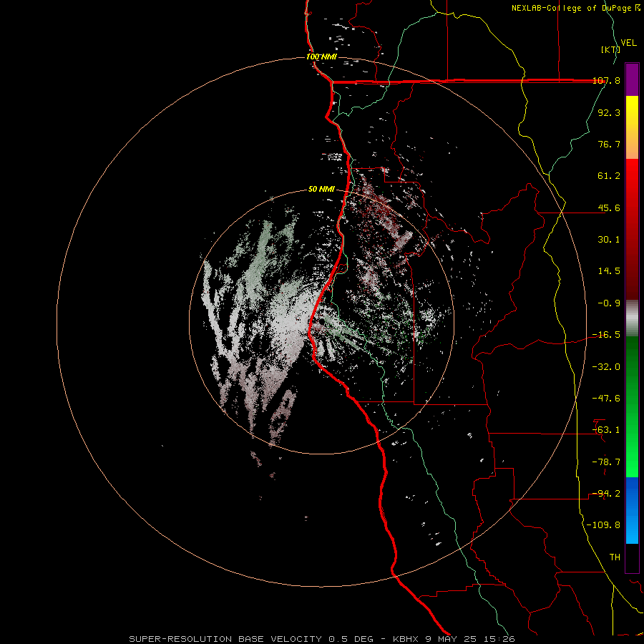The width and height of the screenshot is (644, 644).
Task: Pick the yellow-orange segment of color bar
Action: (632, 127)
